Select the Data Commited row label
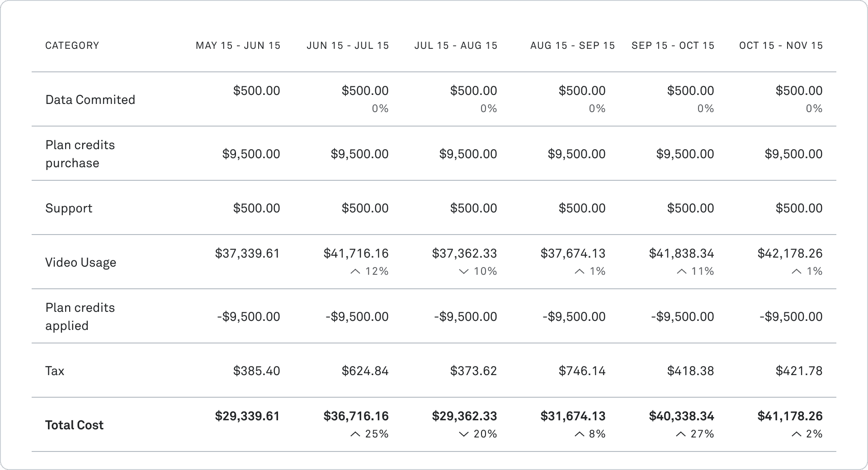 coord(90,100)
